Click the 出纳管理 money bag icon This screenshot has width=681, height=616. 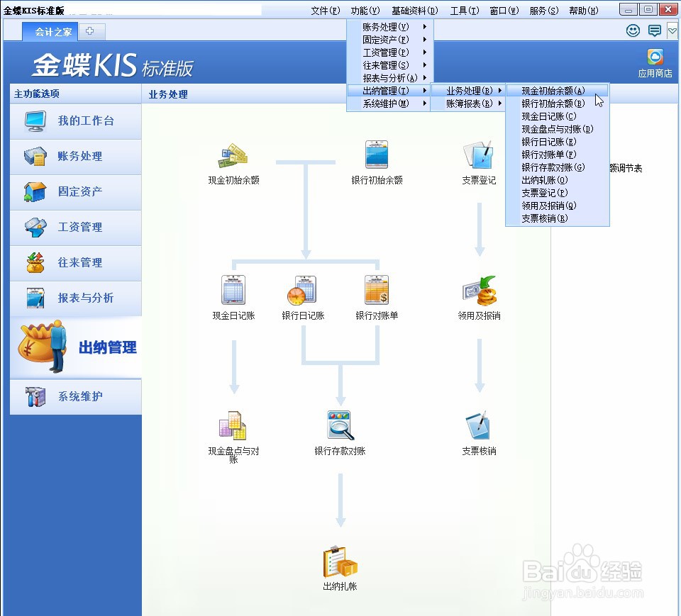tap(42, 347)
